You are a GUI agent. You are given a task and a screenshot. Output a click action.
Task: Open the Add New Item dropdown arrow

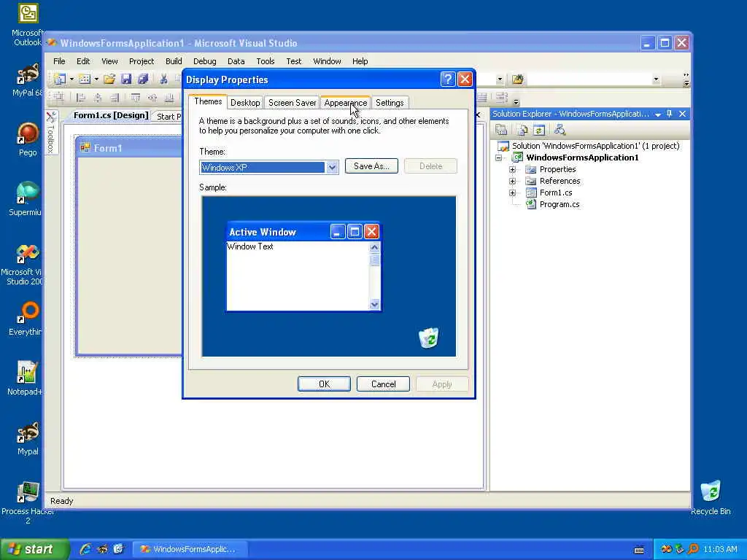pos(96,79)
